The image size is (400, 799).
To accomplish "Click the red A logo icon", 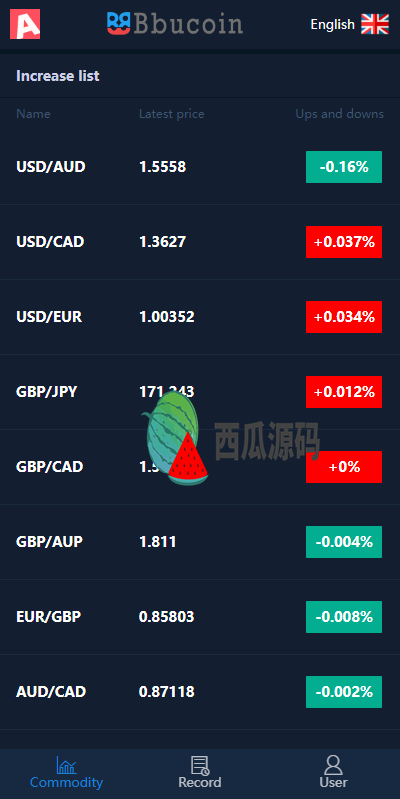I will (25, 24).
